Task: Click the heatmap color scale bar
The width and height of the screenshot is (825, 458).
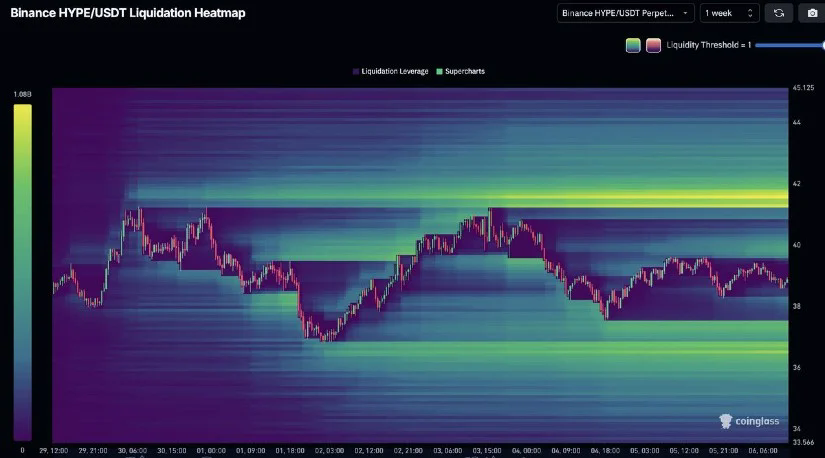Action: click(x=23, y=272)
